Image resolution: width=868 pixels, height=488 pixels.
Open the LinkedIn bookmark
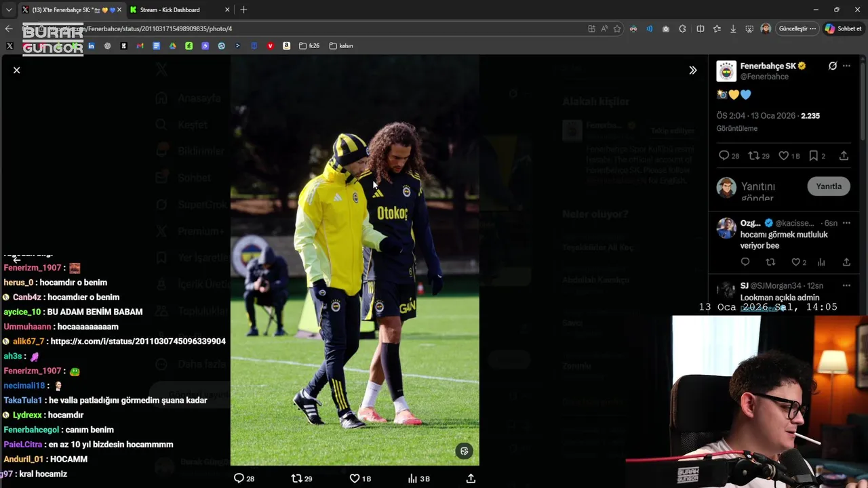[91, 46]
